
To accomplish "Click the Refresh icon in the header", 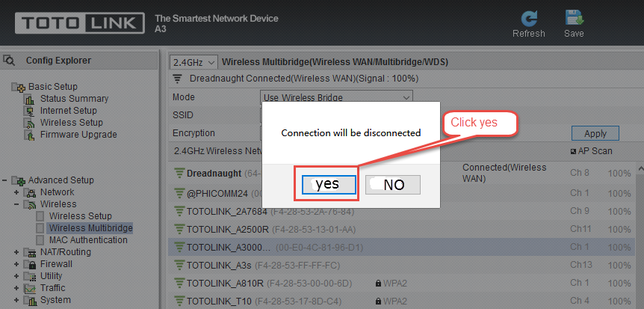I will pyautogui.click(x=529, y=18).
